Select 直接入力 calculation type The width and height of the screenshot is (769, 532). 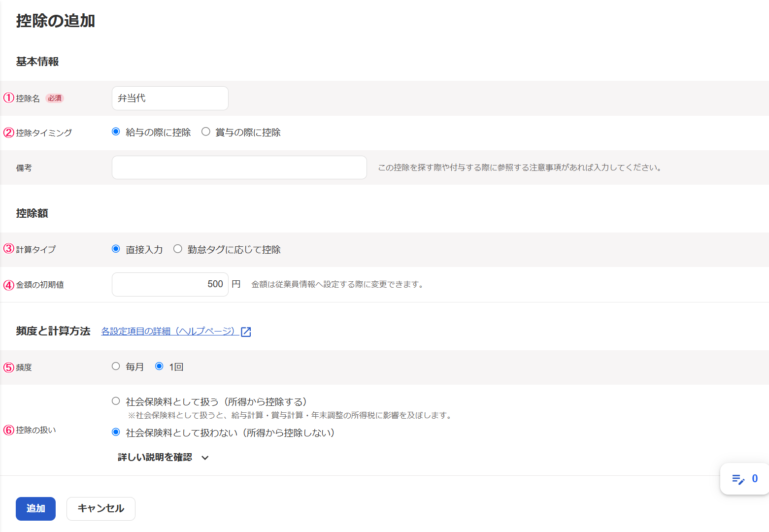(x=116, y=249)
